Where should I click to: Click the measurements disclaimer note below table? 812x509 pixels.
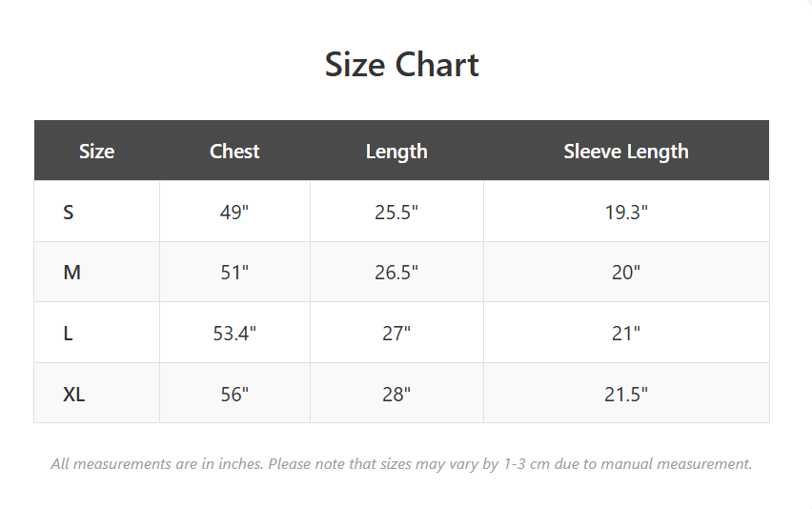[401, 464]
